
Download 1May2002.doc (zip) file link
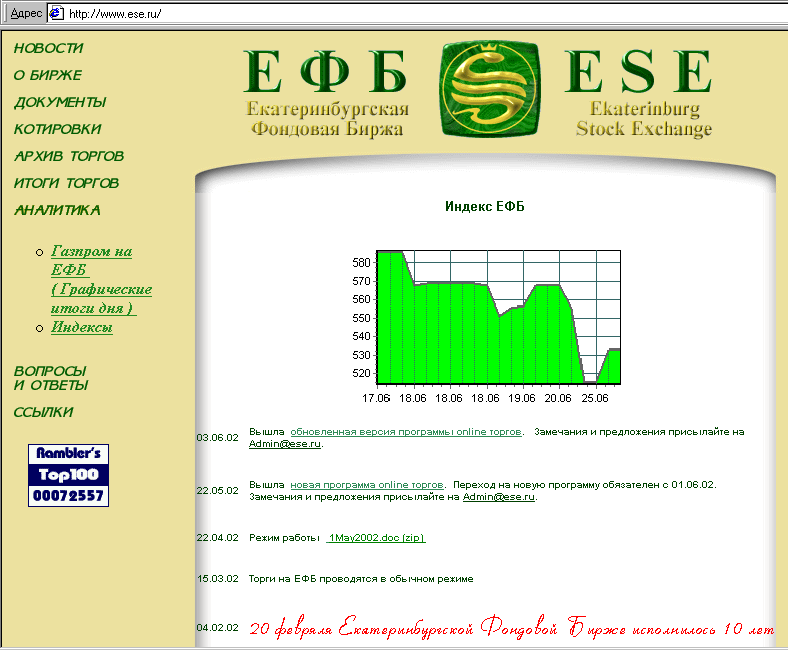376,538
